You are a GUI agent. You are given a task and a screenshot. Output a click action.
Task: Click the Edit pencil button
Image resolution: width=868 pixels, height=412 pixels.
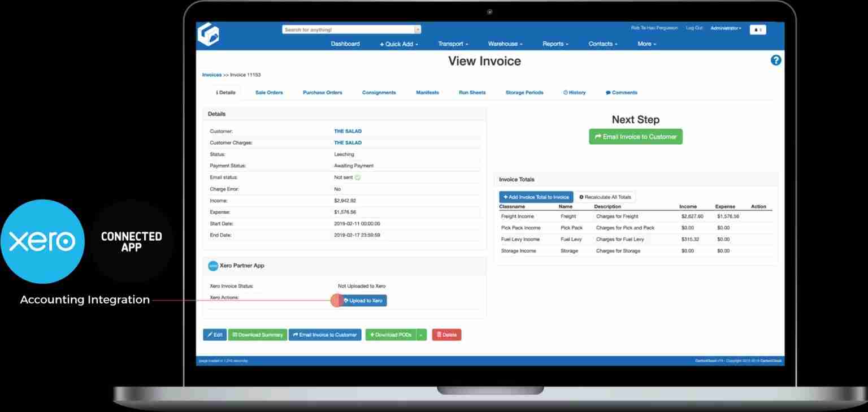[214, 335]
